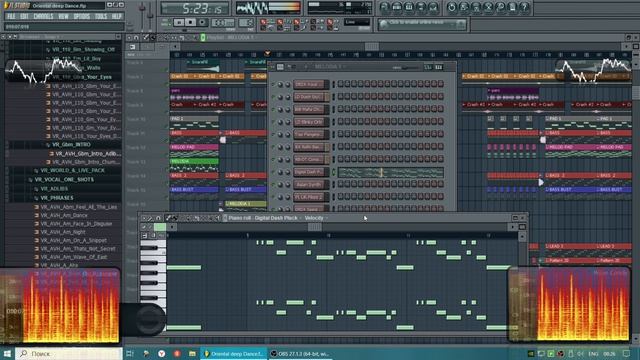Mute the Digital Dash P channel LED

(273, 172)
